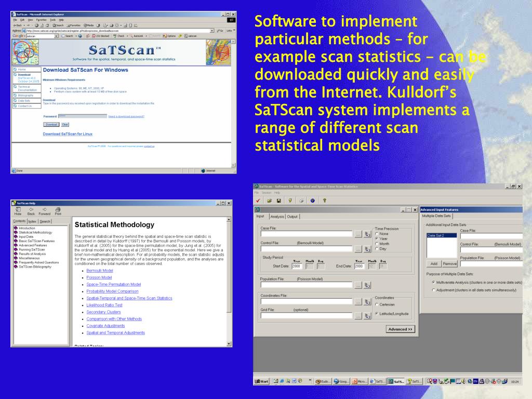Switch to the Index tab in SaTScan Help
The height and width of the screenshot is (399, 532).
coord(32,221)
